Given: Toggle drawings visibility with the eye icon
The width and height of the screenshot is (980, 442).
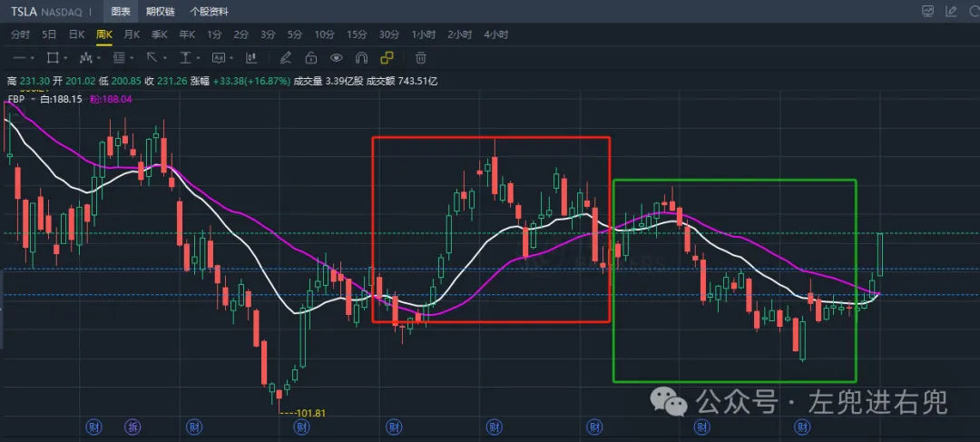Looking at the screenshot, I should (337, 58).
